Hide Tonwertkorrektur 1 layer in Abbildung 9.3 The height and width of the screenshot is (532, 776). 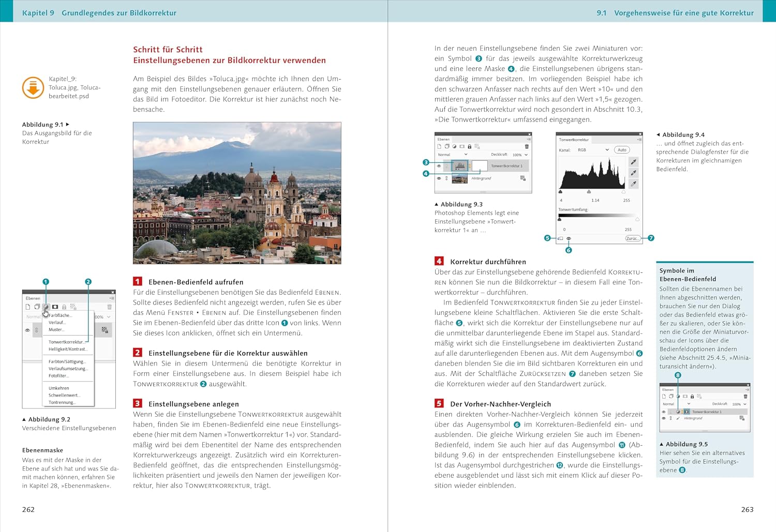(x=439, y=166)
